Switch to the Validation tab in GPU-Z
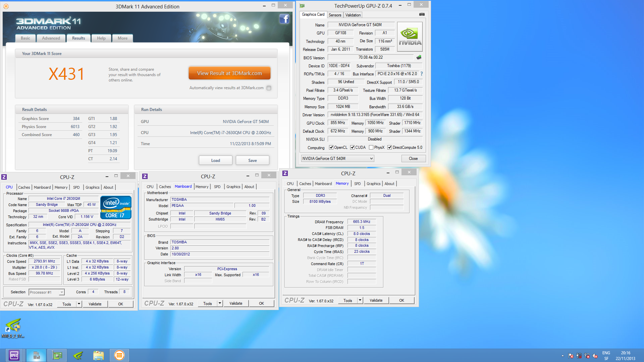This screenshot has height=362, width=644. tap(353, 15)
